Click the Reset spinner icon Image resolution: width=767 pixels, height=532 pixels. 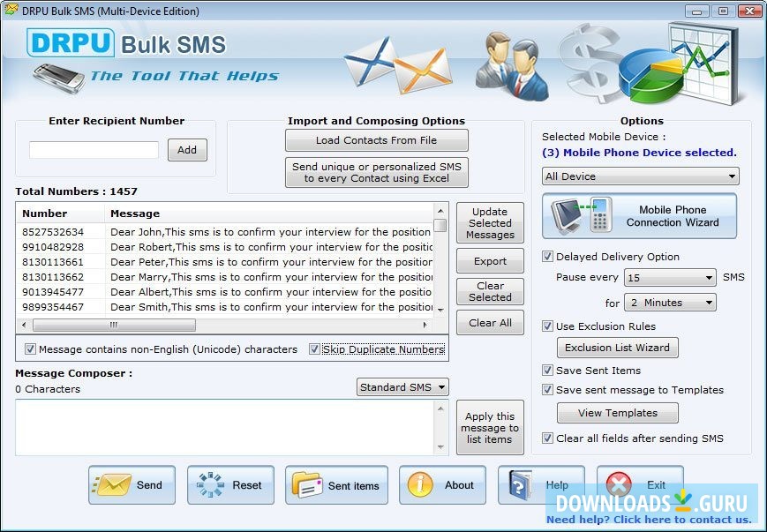210,485
